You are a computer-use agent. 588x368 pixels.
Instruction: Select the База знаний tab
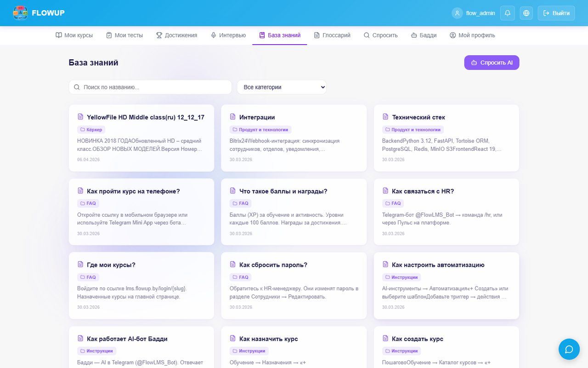(x=280, y=35)
